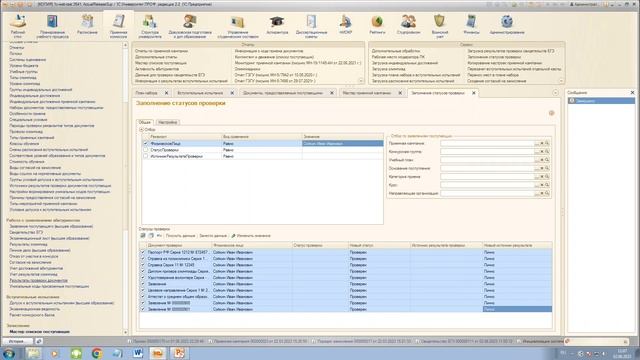Uncheck the Диплом призера олимпиады row checkbox
Viewport: 640px width, 360px height.
coord(143,271)
